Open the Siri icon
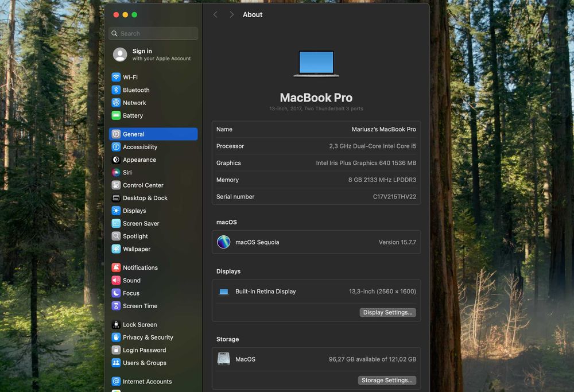Viewport: 574px width, 392px height. click(116, 172)
